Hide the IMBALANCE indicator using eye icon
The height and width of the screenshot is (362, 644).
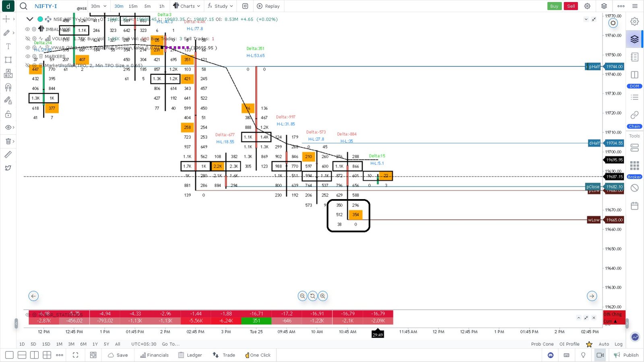coord(28,29)
